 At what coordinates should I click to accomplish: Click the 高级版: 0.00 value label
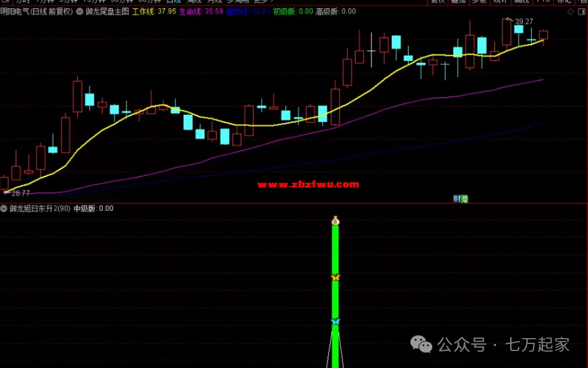(x=336, y=12)
